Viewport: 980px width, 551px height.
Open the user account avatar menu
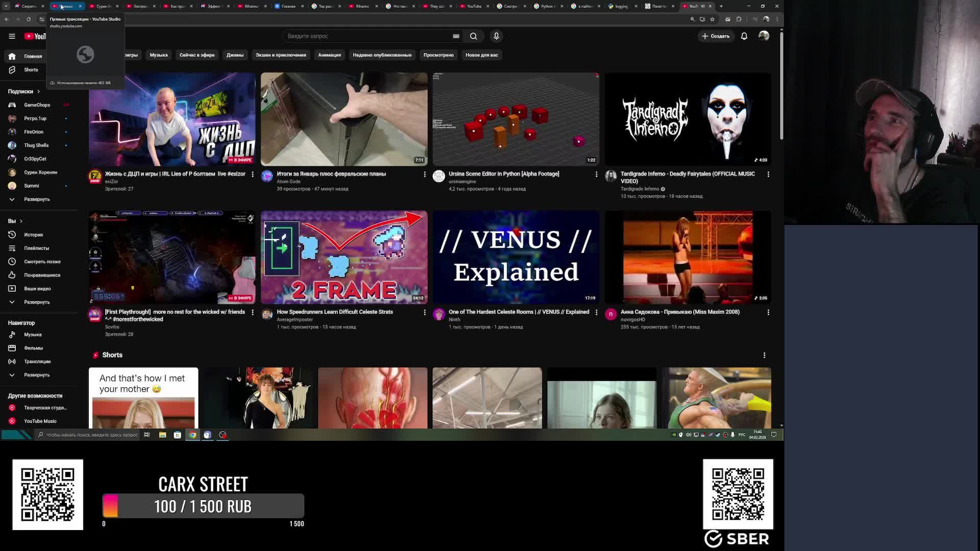764,36
